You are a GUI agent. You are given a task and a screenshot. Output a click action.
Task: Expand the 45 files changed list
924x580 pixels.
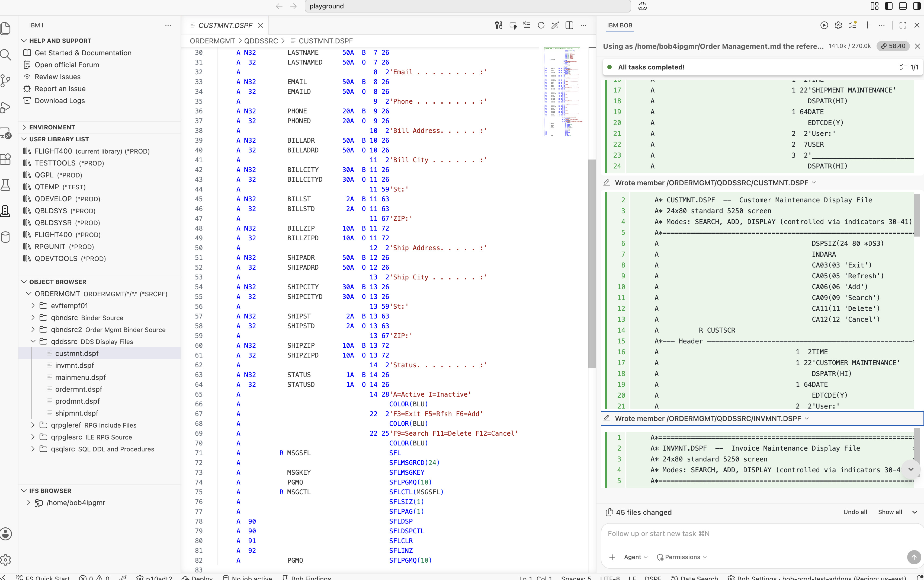[915, 512]
